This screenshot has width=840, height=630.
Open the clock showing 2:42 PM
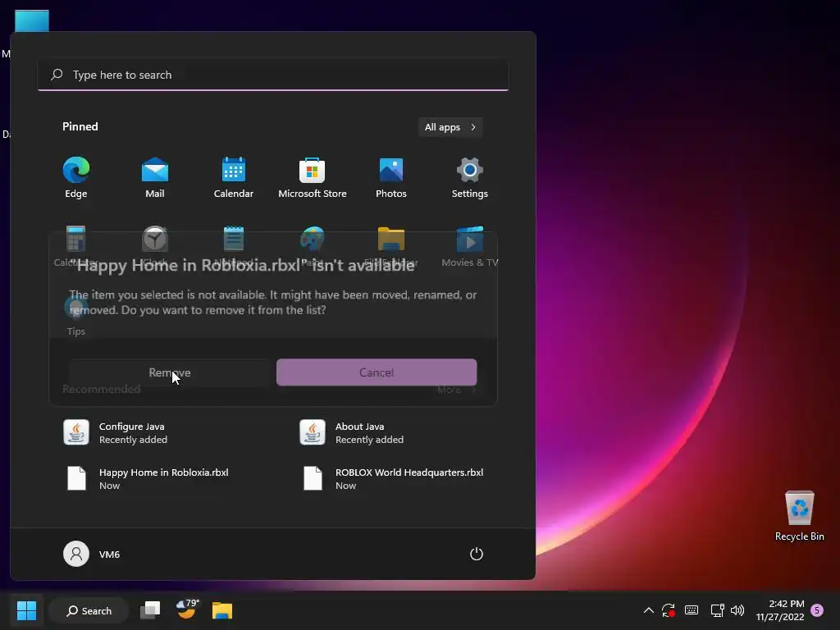[x=780, y=610]
